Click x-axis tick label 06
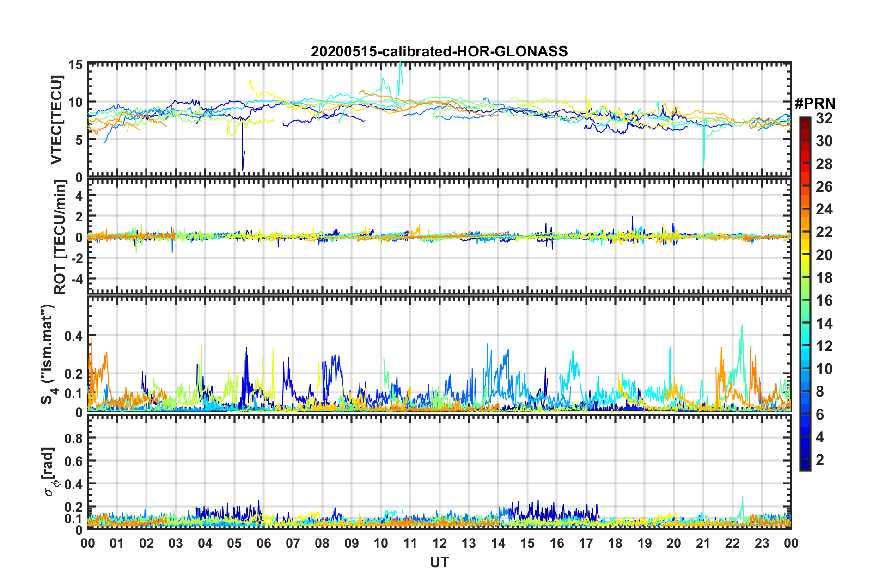 coord(264,543)
